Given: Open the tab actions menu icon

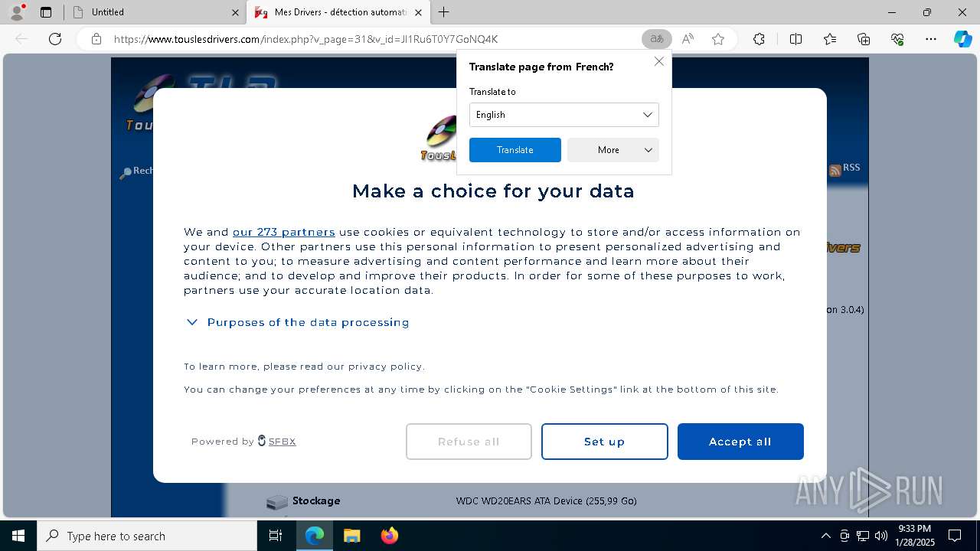Looking at the screenshot, I should click(46, 12).
